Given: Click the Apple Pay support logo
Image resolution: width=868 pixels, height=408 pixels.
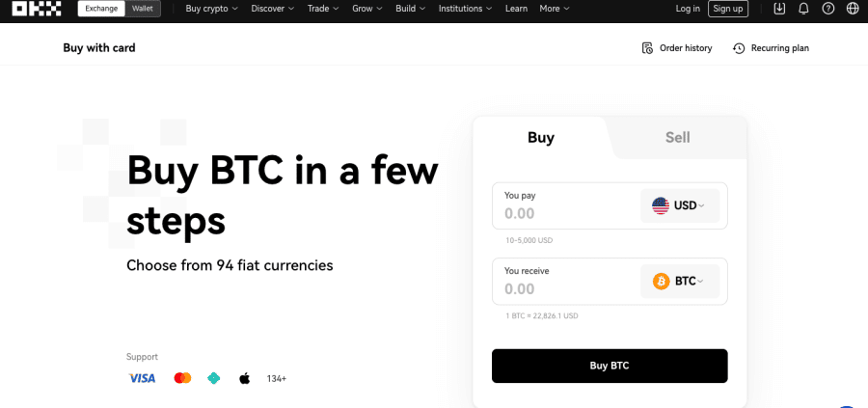Looking at the screenshot, I should click(x=245, y=378).
